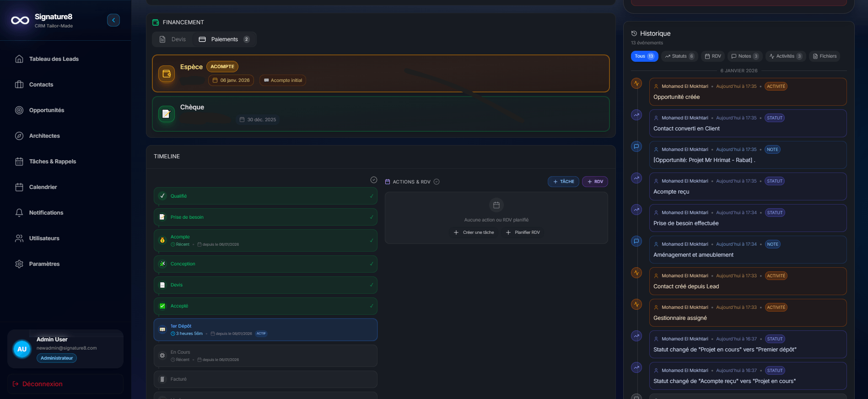
Task: Open Paramètres settings
Action: tap(44, 264)
